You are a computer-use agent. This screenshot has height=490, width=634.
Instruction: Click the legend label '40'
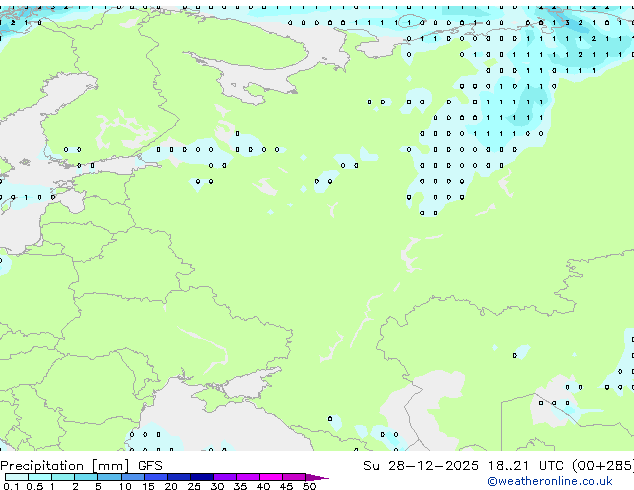263,486
